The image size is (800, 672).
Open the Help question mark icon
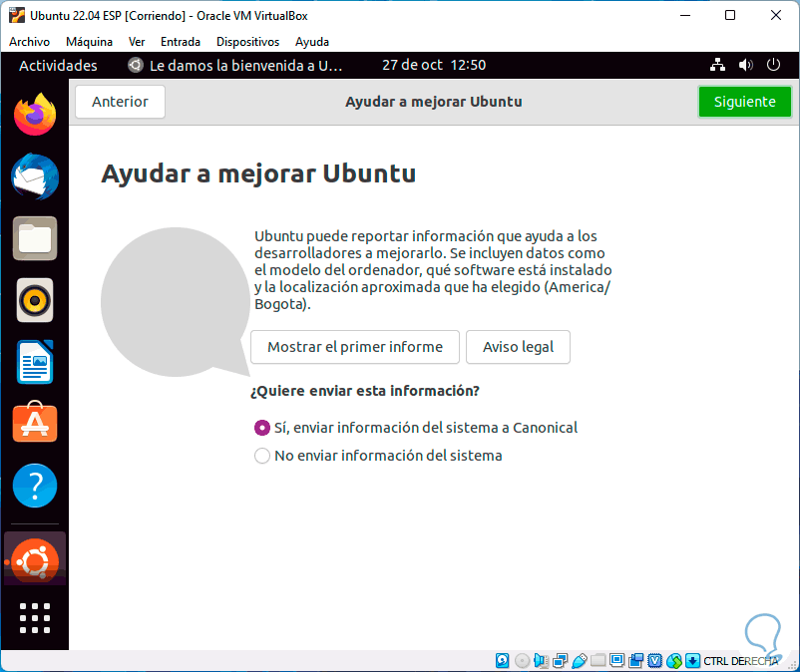(35, 486)
